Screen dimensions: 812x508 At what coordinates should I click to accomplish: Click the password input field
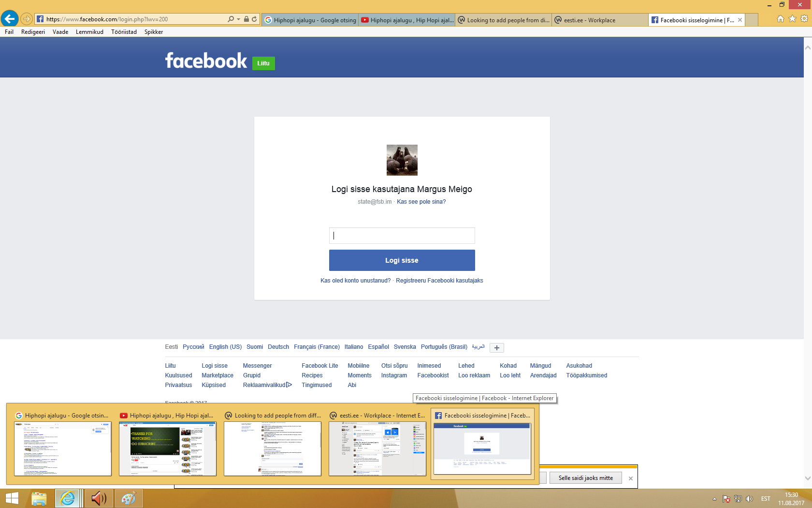(x=402, y=236)
